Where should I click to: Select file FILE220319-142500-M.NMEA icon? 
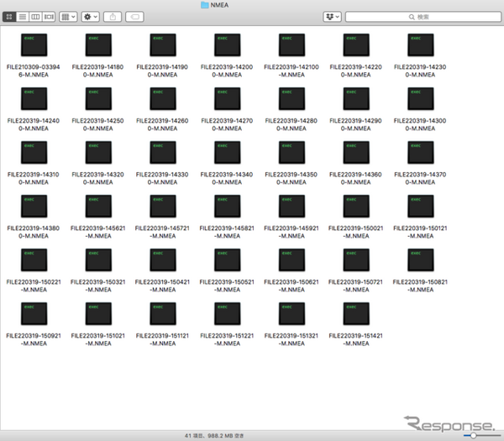coord(98,98)
